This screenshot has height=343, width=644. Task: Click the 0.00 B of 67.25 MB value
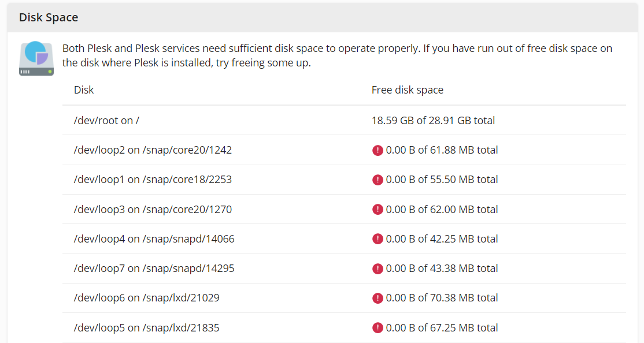442,328
